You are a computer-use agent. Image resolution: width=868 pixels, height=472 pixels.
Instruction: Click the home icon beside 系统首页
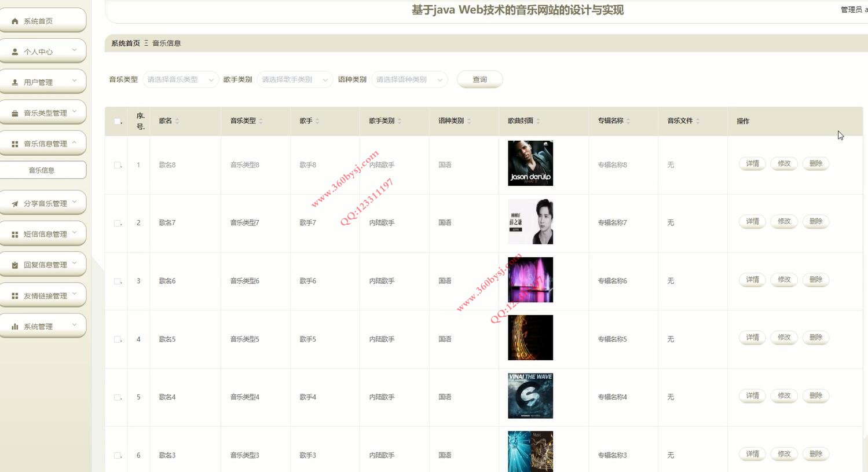(x=15, y=21)
